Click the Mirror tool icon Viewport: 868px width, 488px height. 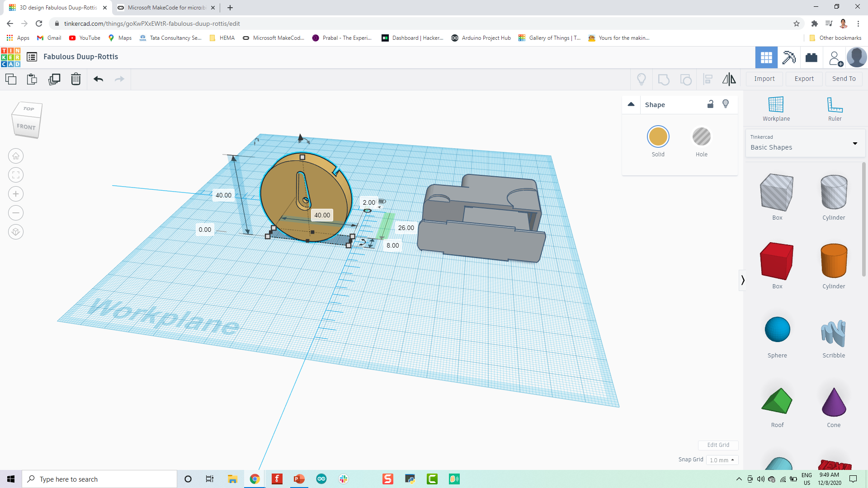[x=729, y=79]
